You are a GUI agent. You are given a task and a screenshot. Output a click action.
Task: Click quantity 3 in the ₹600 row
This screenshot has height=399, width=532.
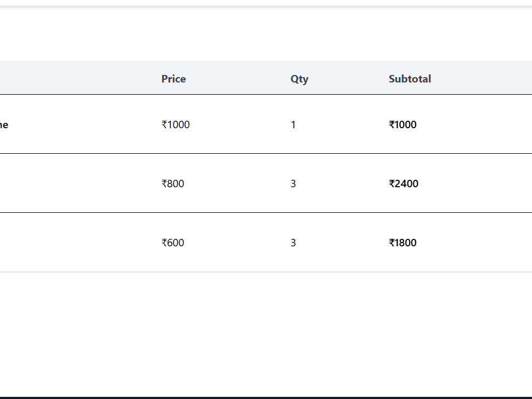293,243
